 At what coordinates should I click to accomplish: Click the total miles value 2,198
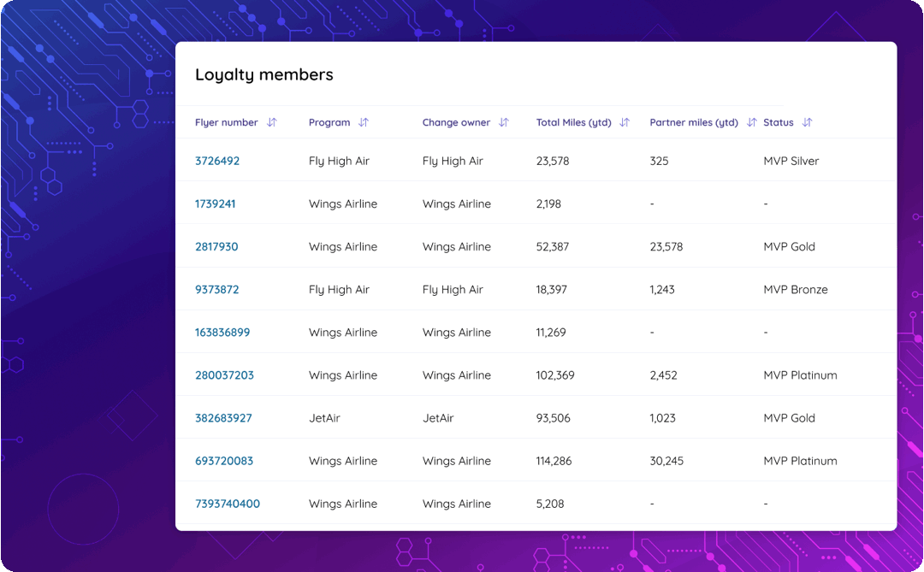548,203
